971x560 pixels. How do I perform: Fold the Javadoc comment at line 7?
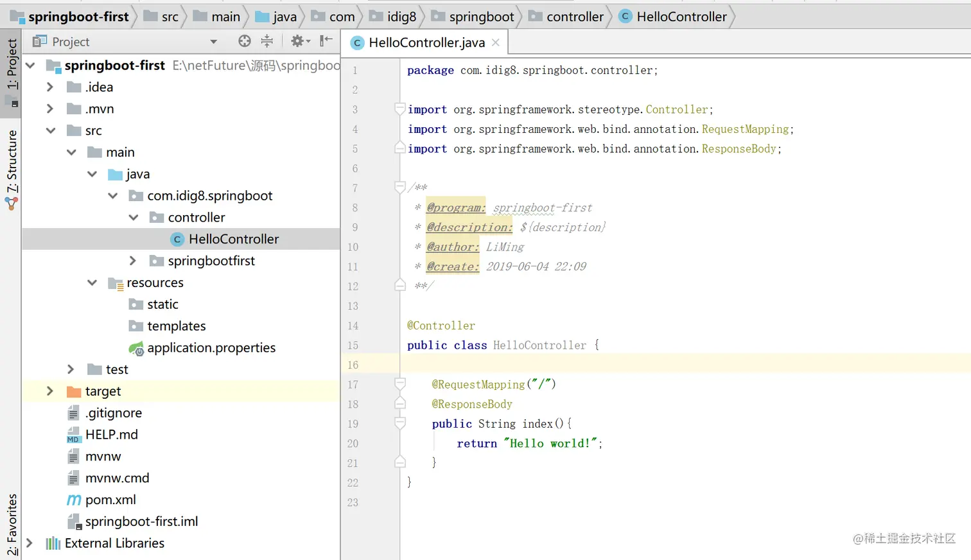click(x=400, y=188)
